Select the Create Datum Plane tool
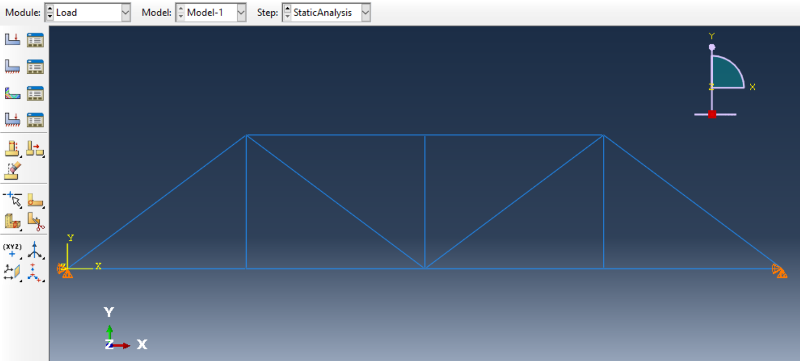Viewport: 800px width, 361px height. point(13,272)
